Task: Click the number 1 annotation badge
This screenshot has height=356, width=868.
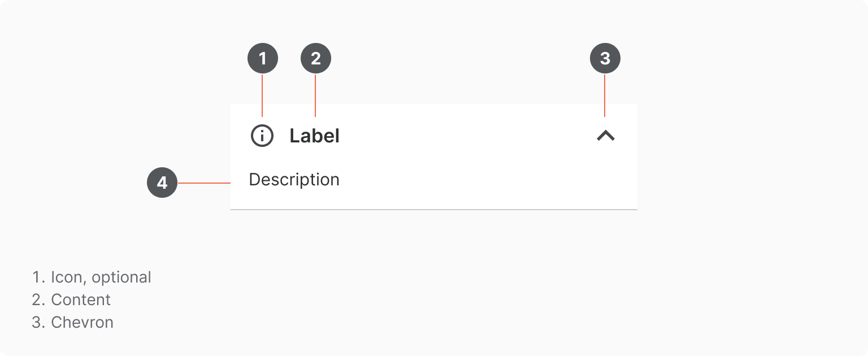Action: [x=263, y=58]
